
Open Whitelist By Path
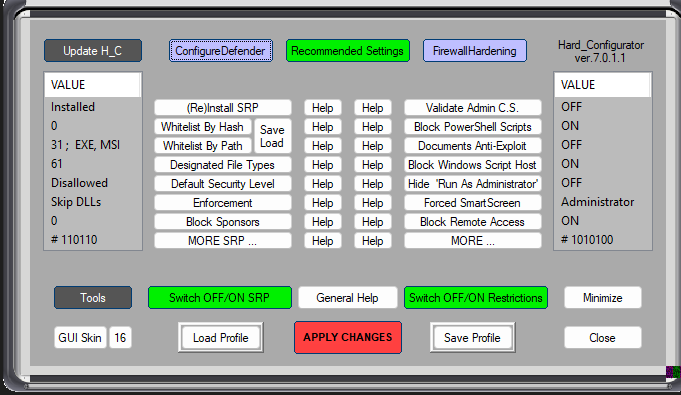(202, 146)
